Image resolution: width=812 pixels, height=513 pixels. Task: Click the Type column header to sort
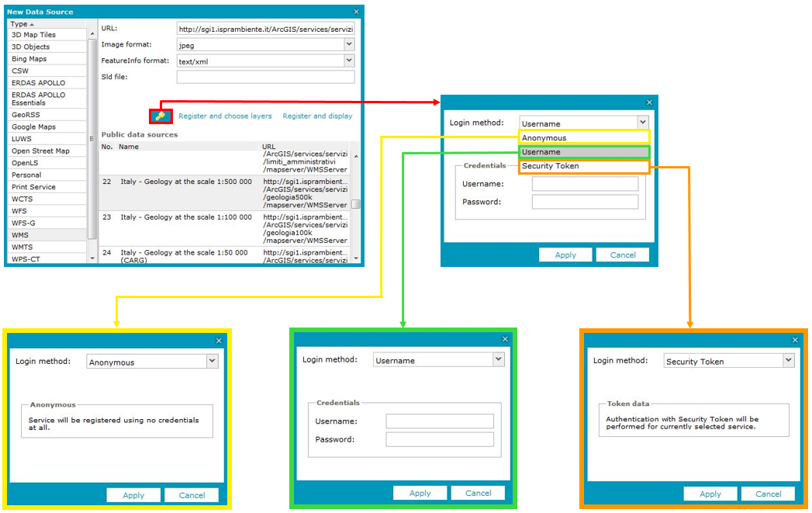coord(22,23)
